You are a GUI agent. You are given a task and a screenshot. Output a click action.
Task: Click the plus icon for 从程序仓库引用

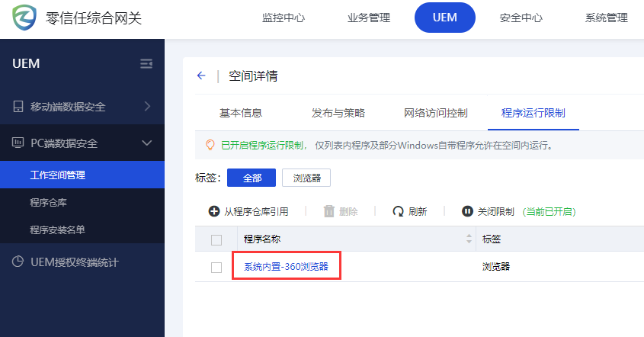tap(214, 211)
